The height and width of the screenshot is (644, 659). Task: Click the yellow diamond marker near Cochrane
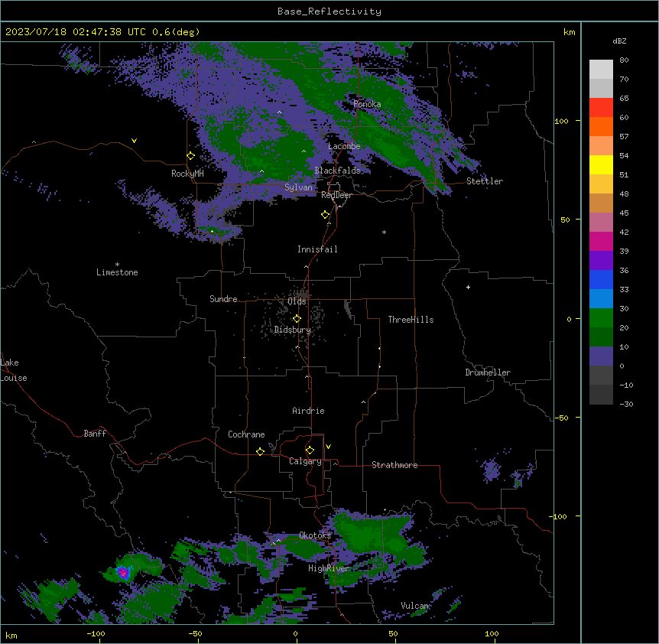[260, 451]
